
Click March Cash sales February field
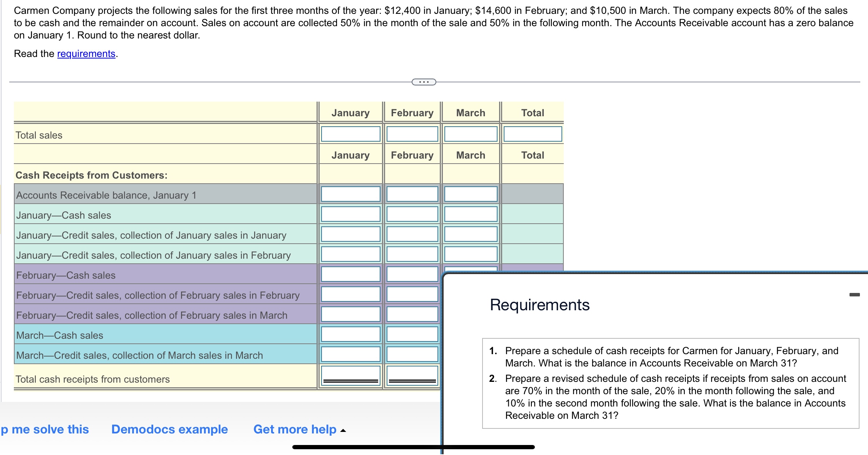point(412,334)
